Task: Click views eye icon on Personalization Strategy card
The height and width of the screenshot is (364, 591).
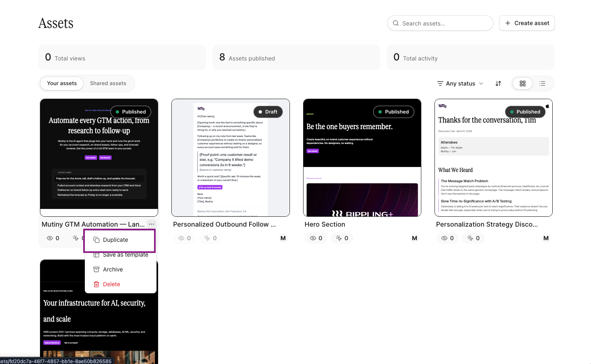Action: point(444,238)
